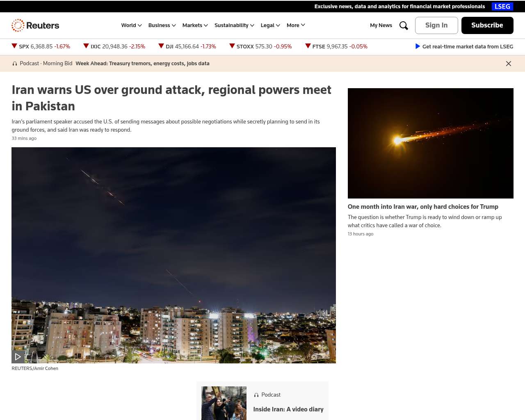Expand the Markets dropdown menu
The image size is (525, 420).
click(195, 25)
